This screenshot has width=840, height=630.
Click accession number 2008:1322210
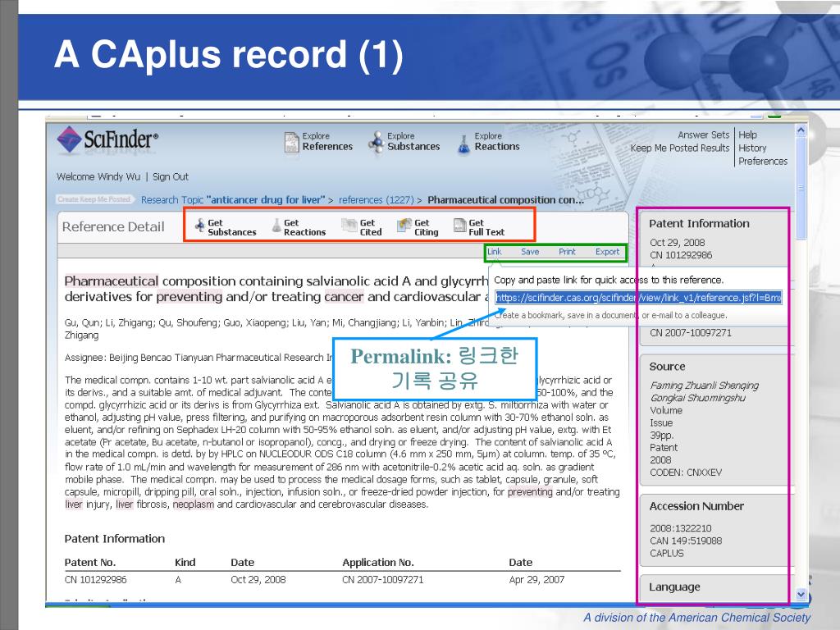[x=680, y=528]
